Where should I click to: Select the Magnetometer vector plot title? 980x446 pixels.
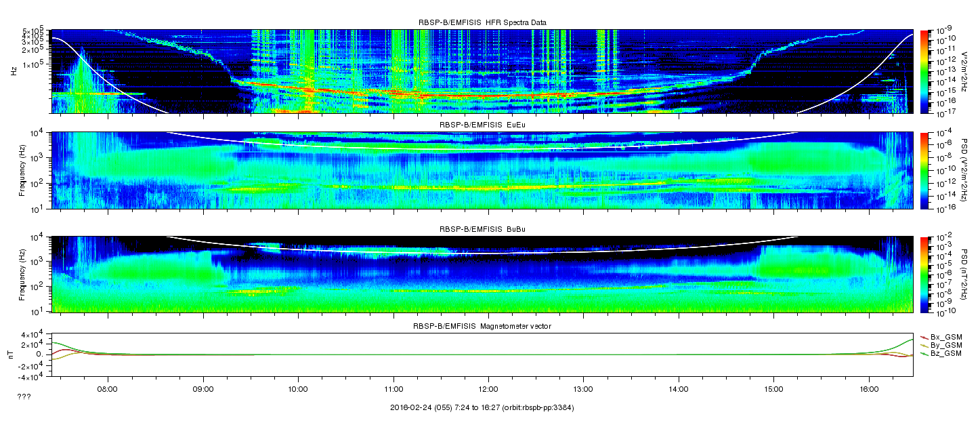coord(482,326)
